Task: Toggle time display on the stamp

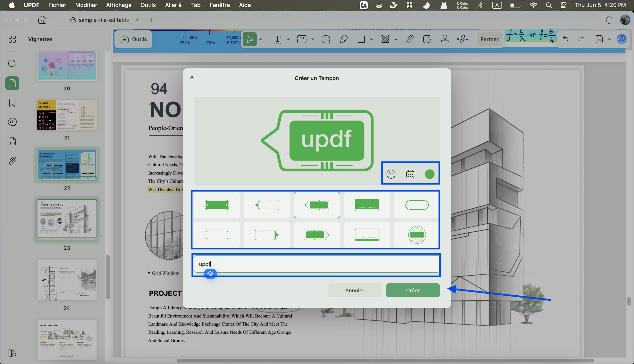Action: coord(391,174)
